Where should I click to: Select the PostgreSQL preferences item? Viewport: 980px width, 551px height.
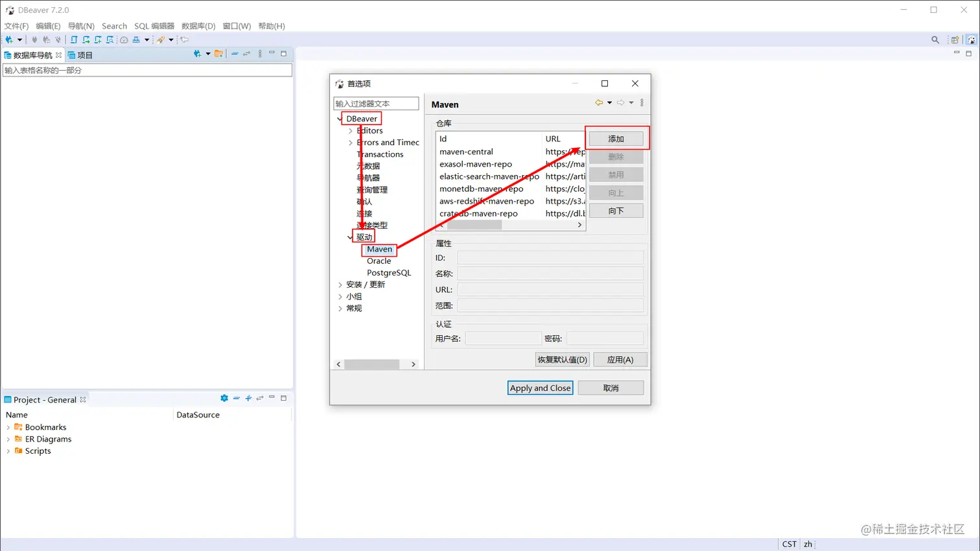389,273
